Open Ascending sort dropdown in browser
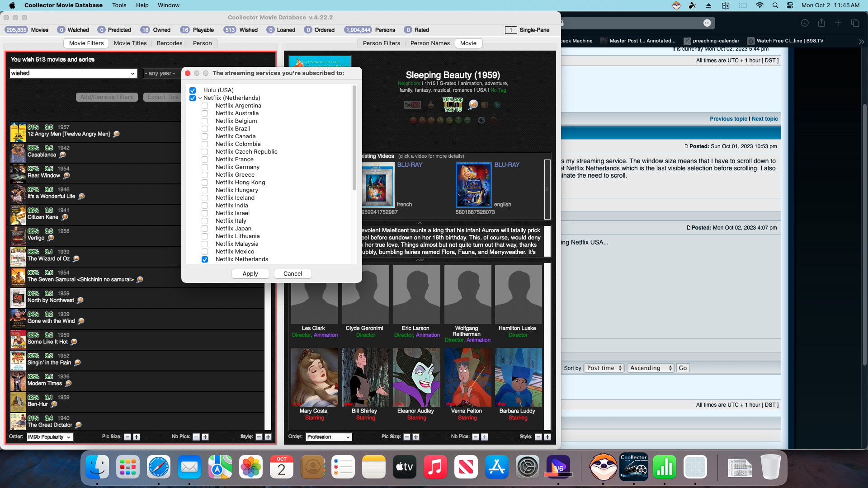 [x=651, y=368]
